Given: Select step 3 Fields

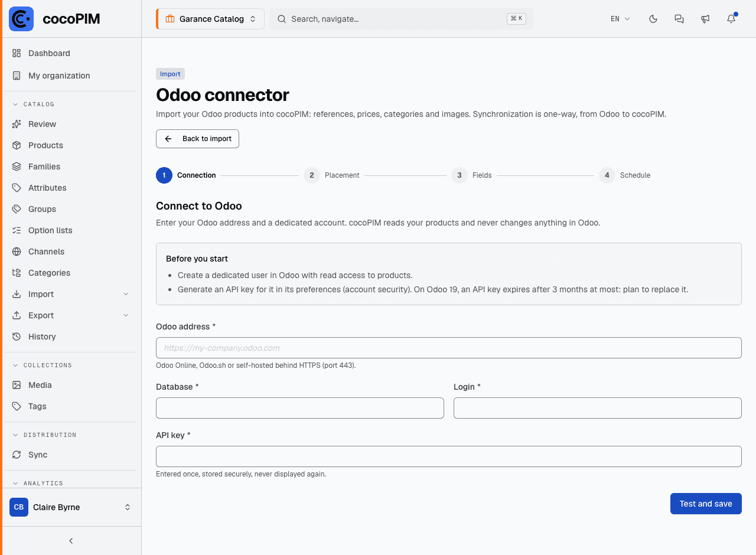Looking at the screenshot, I should pos(472,175).
